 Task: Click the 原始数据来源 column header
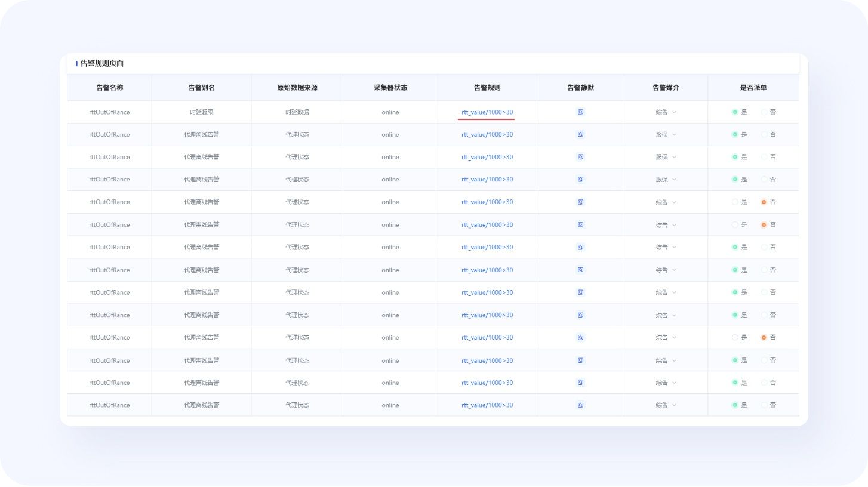297,87
